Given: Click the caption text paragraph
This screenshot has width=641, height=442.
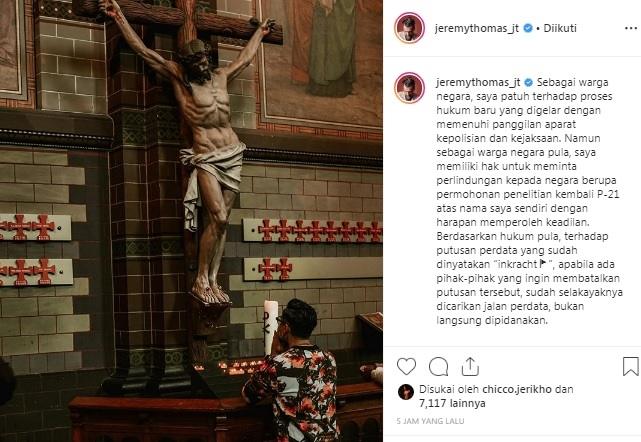Looking at the screenshot, I should point(529,201).
